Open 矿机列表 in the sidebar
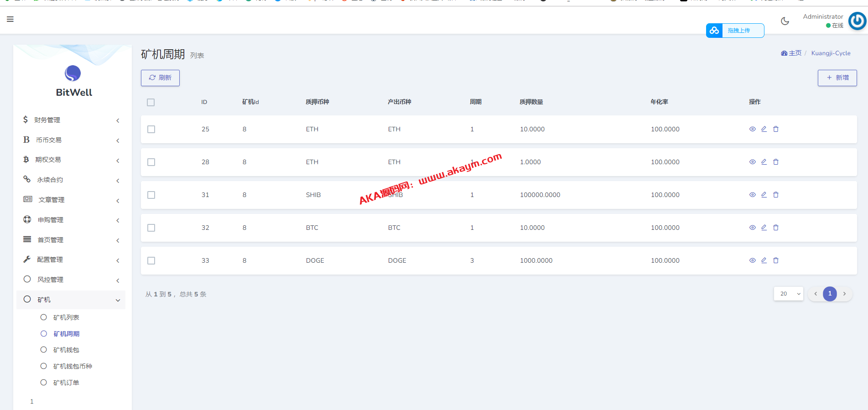Screen dimensions: 868x410 (x=66, y=317)
